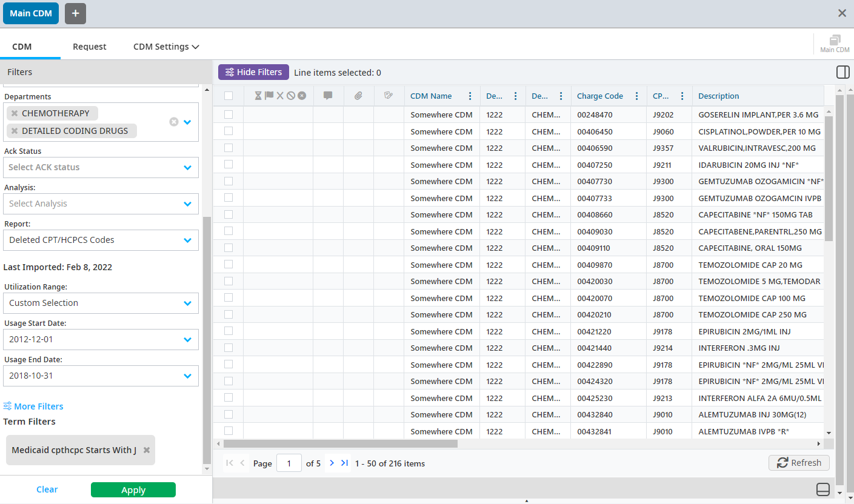Expand the Report dropdown

(x=187, y=240)
